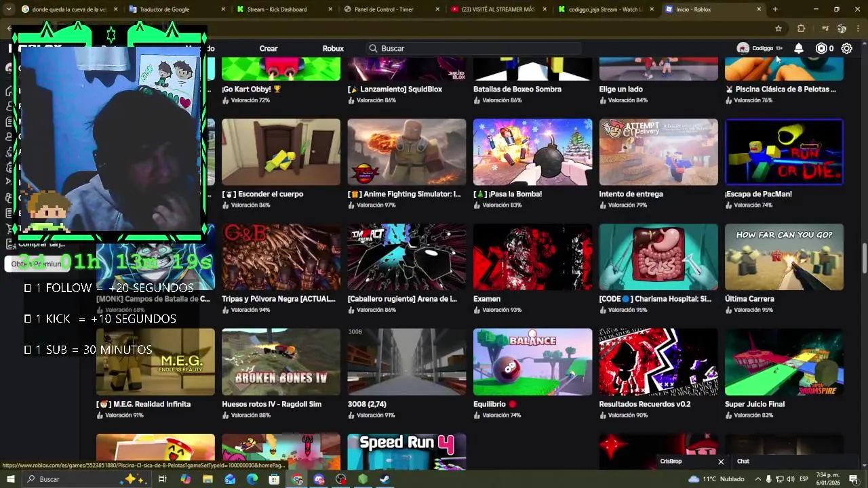The height and width of the screenshot is (488, 868).
Task: Open Steam from the taskbar
Action: (384, 479)
